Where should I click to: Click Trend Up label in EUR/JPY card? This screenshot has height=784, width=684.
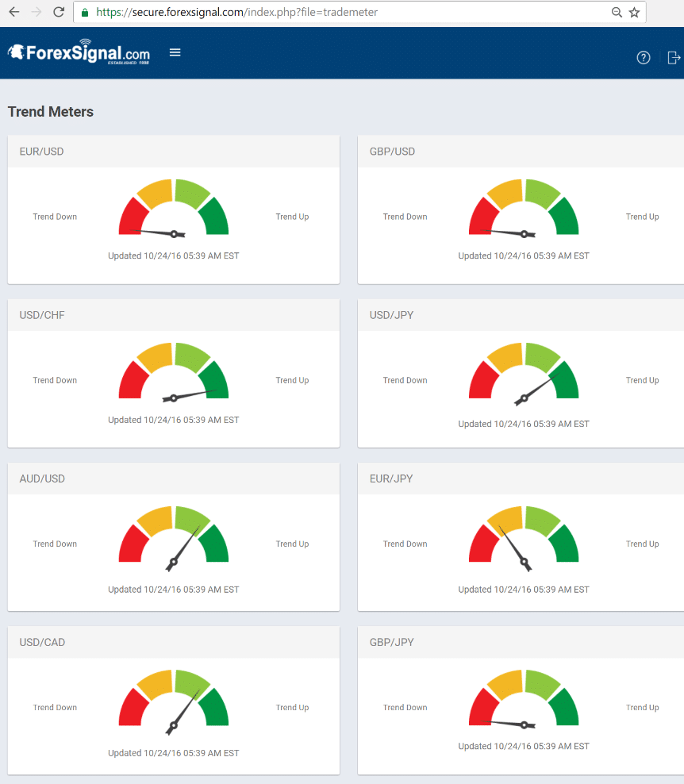(x=642, y=544)
